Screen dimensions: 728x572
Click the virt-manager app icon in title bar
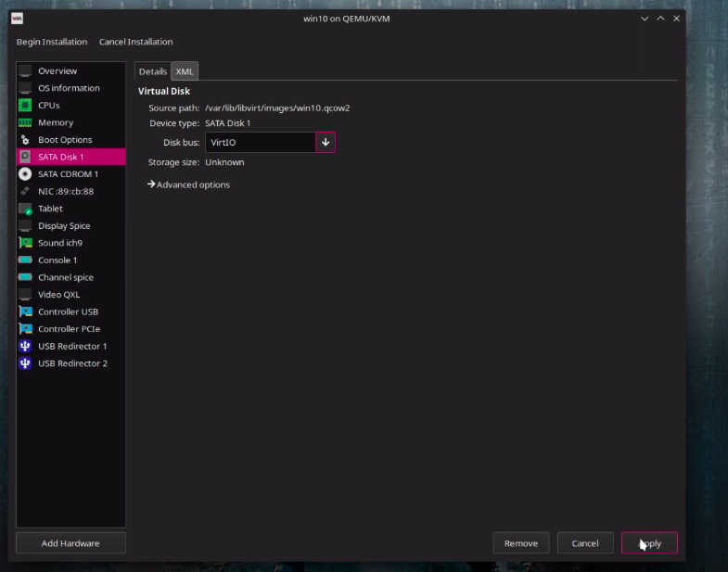[x=18, y=19]
